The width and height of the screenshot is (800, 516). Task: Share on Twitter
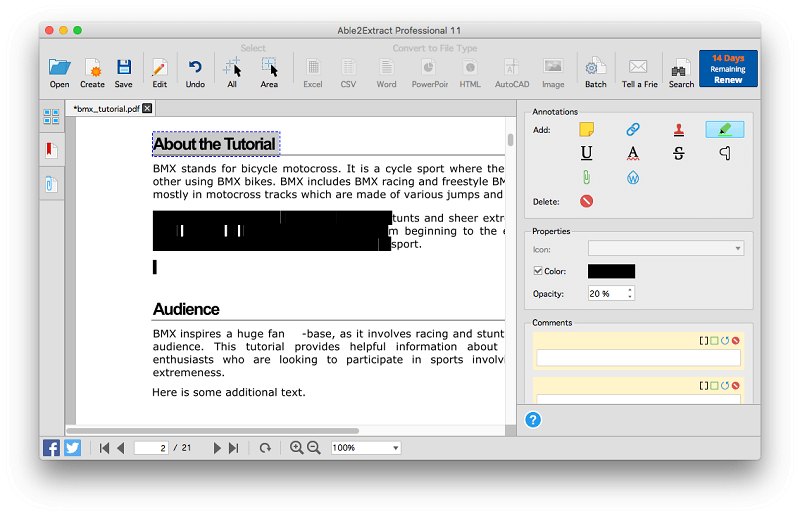click(72, 448)
